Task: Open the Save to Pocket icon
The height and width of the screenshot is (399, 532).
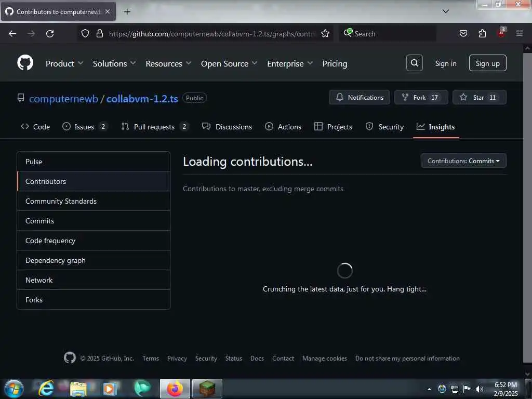Action: 463,33
